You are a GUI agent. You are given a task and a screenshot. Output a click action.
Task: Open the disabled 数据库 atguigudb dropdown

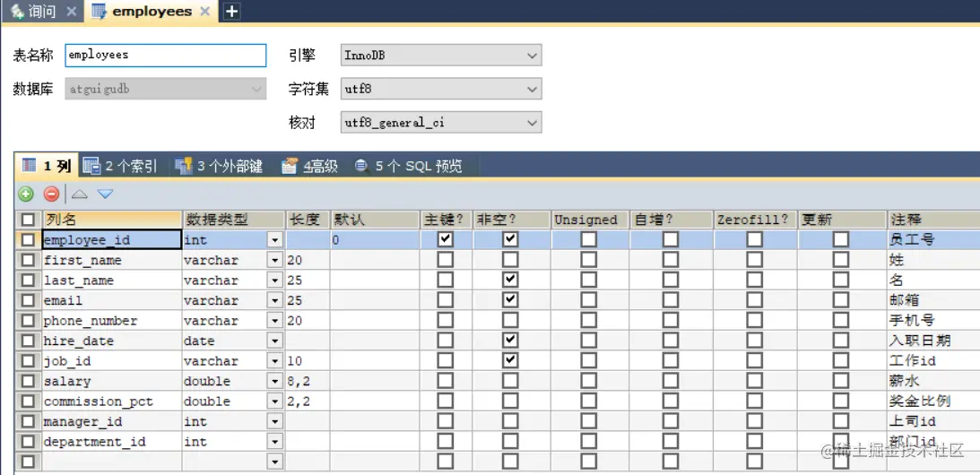click(166, 89)
